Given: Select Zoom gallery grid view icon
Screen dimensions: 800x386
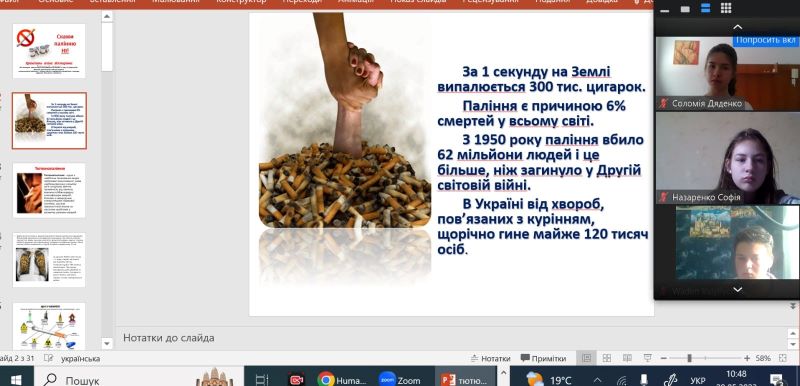Looking at the screenshot, I should coord(726,8).
